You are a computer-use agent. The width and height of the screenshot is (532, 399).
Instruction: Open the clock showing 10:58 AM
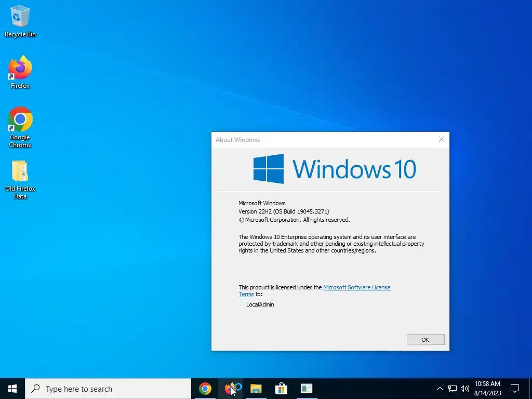(487, 389)
